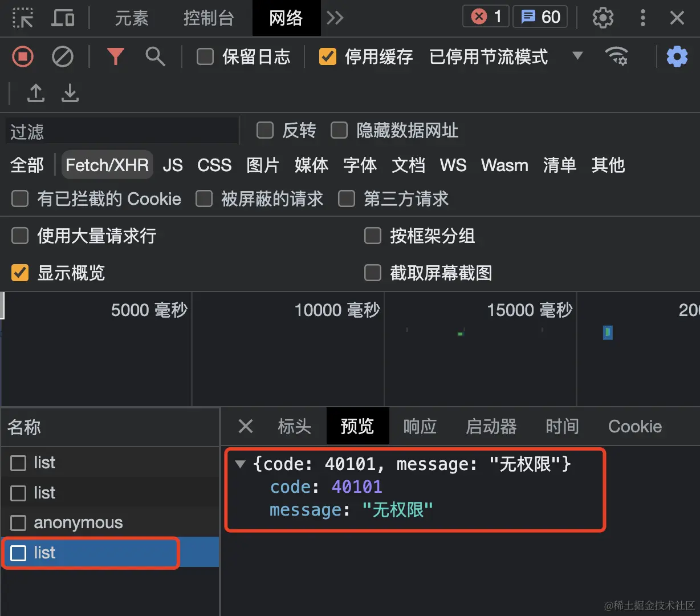This screenshot has height=616, width=700.
Task: Enable 保留日志 checkbox
Action: [x=205, y=56]
